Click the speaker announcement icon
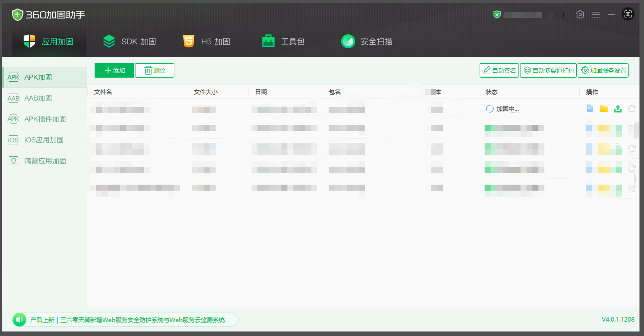644x336 pixels. click(x=19, y=320)
